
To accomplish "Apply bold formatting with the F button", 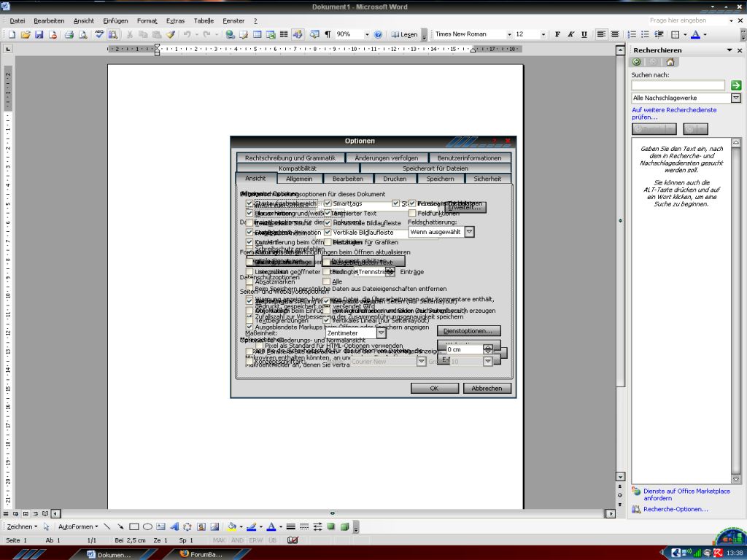I will 557,34.
